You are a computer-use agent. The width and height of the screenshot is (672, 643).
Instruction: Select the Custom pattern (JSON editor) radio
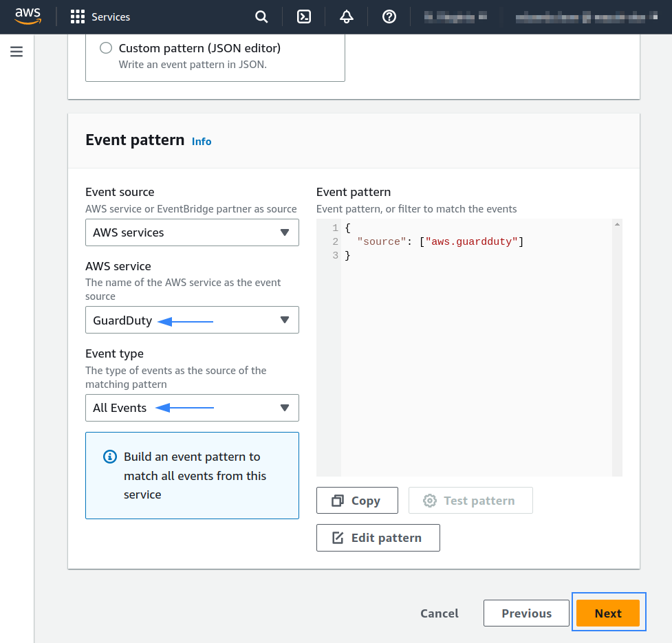click(106, 47)
